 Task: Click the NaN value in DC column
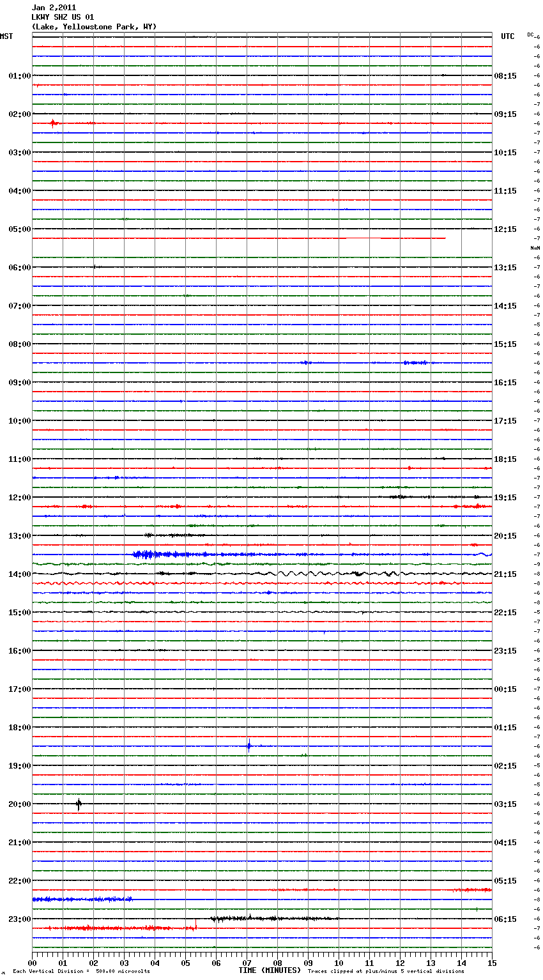click(535, 248)
